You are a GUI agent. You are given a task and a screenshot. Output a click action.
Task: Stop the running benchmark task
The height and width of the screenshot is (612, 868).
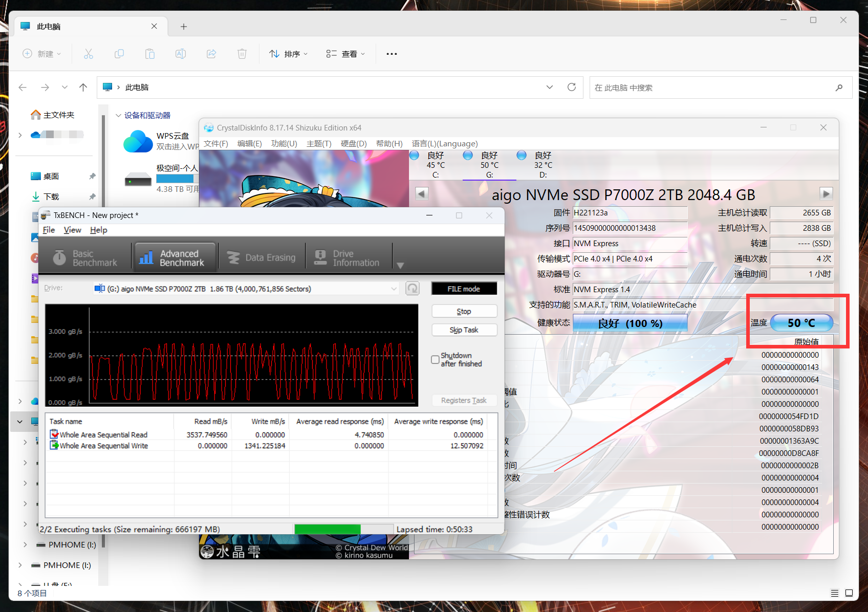pyautogui.click(x=464, y=311)
